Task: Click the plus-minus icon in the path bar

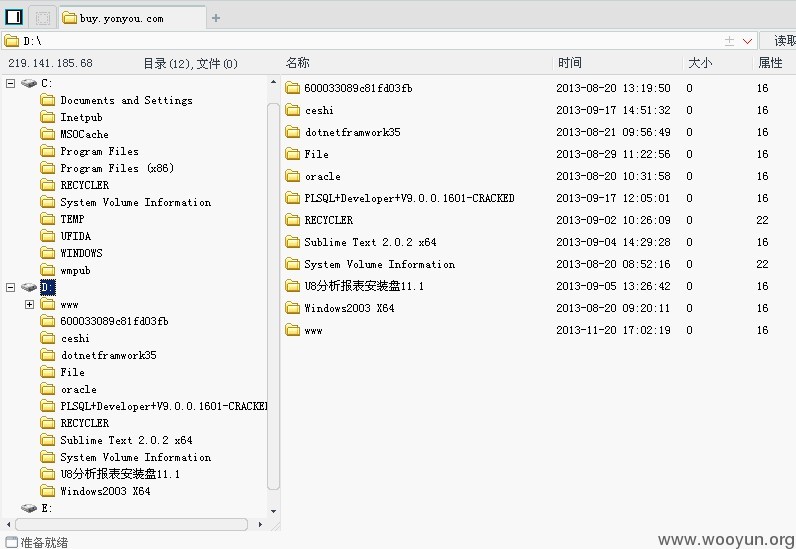Action: [729, 41]
